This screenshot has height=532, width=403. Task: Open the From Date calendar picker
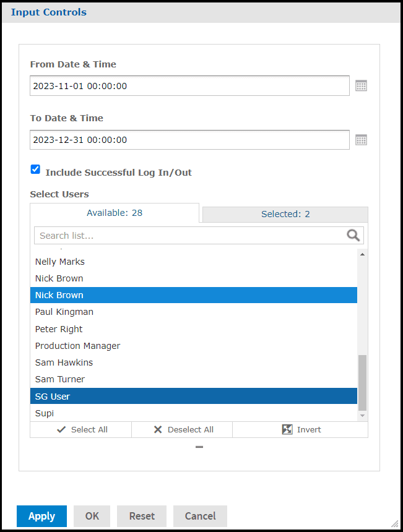tap(361, 85)
